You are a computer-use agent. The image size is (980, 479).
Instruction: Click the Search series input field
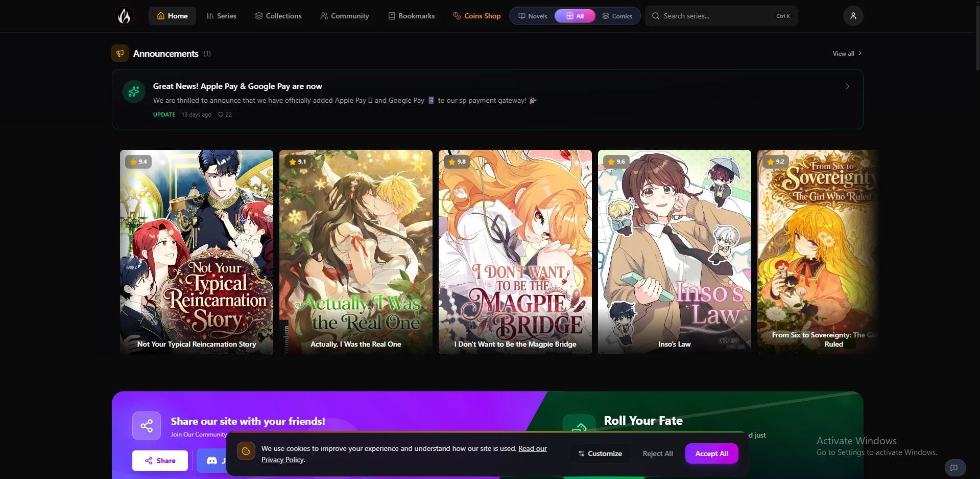721,16
